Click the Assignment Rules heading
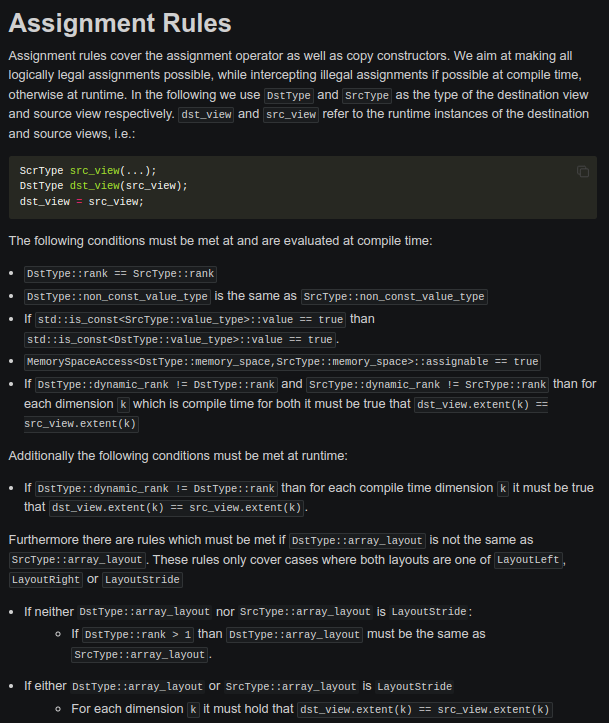Image resolution: width=609 pixels, height=723 pixels. click(x=120, y=23)
